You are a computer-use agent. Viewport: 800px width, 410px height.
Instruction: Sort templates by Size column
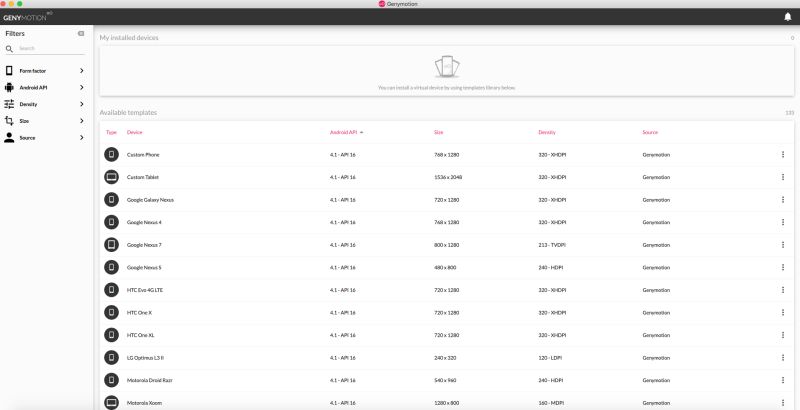[x=439, y=132]
